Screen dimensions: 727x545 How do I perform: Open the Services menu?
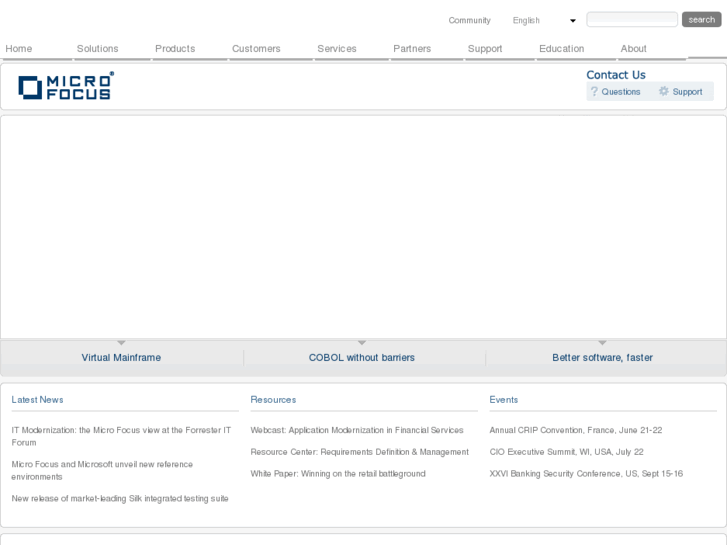337,49
